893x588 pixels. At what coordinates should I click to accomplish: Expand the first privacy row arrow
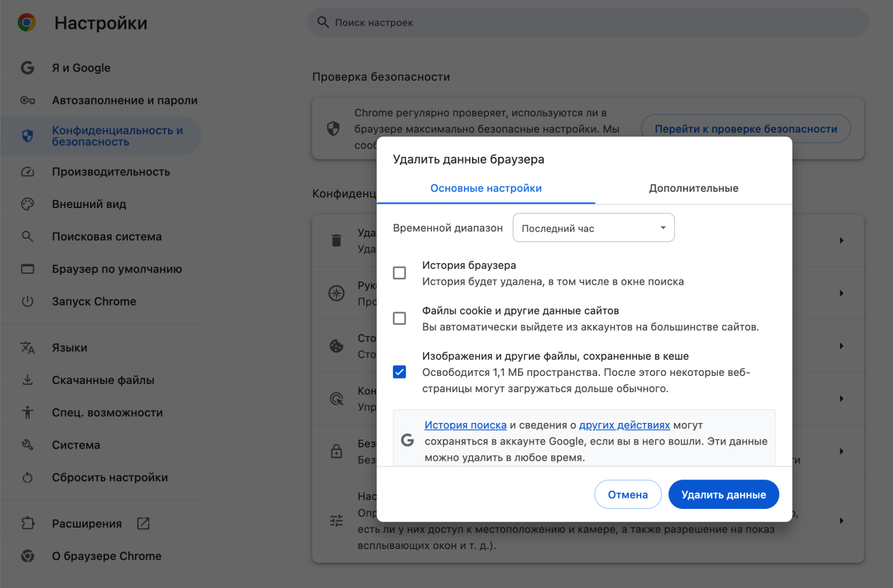[x=841, y=241]
